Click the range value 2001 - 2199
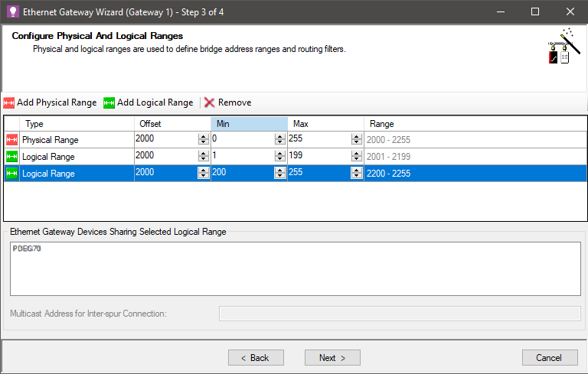This screenshot has width=588, height=374. (388, 157)
